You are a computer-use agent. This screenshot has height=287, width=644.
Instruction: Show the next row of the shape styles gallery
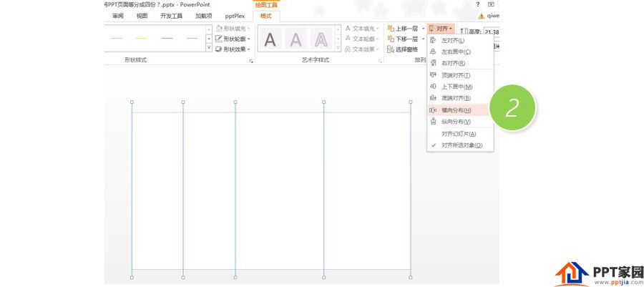[209, 39]
